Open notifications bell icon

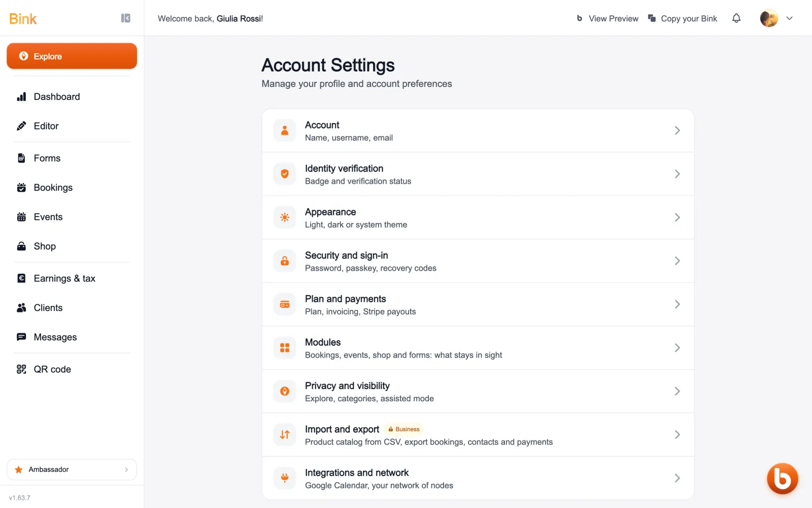pos(736,18)
